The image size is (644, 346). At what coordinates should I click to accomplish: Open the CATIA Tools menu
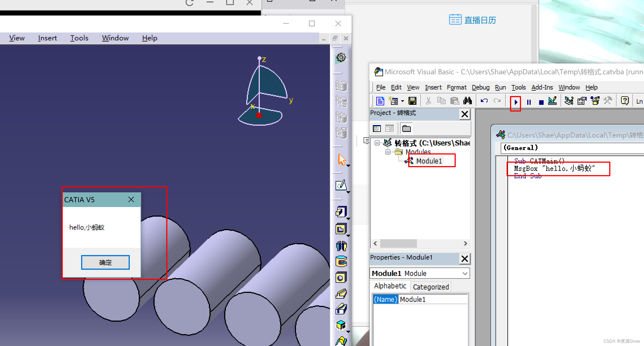pyautogui.click(x=79, y=38)
